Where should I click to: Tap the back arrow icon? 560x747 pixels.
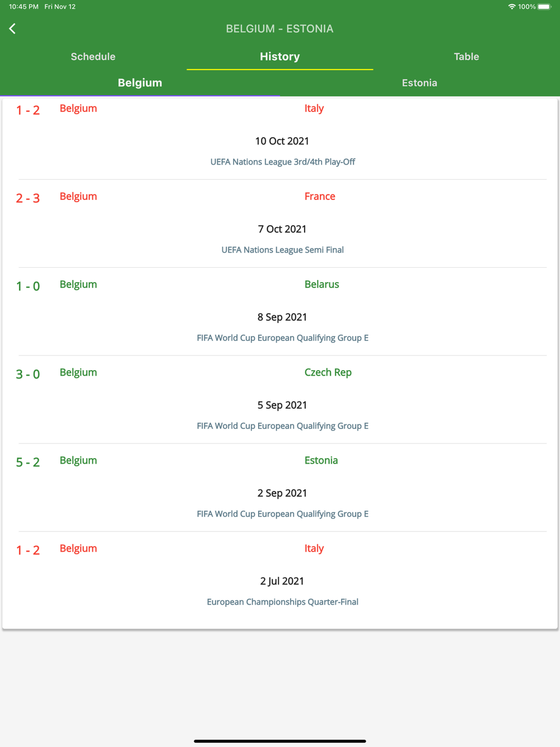(x=12, y=29)
